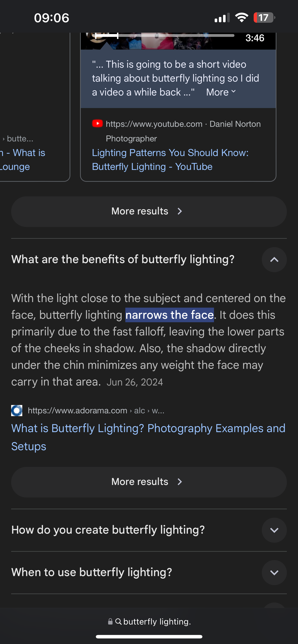Tap More results below the video cards

tap(149, 211)
